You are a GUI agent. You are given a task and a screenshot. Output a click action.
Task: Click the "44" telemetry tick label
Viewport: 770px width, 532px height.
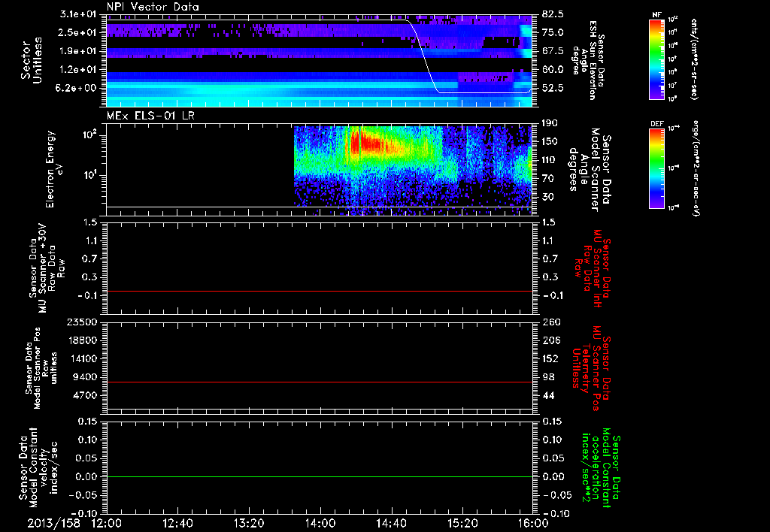pyautogui.click(x=548, y=395)
